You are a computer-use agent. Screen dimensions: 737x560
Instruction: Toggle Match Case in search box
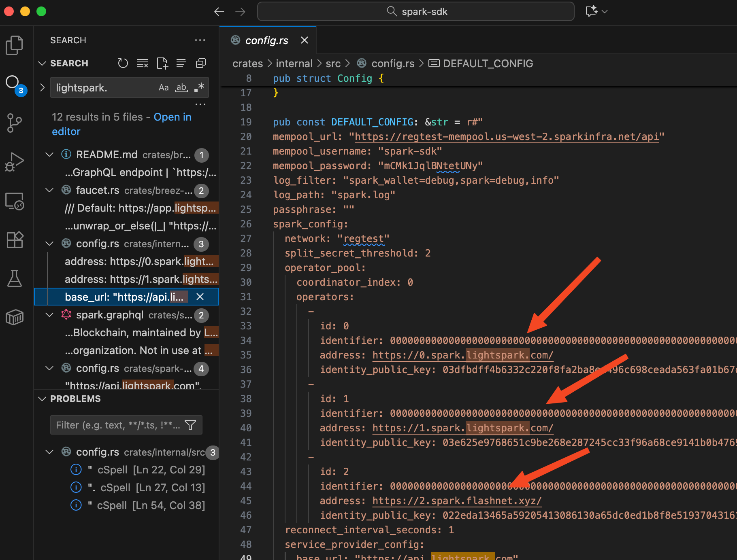[164, 88]
